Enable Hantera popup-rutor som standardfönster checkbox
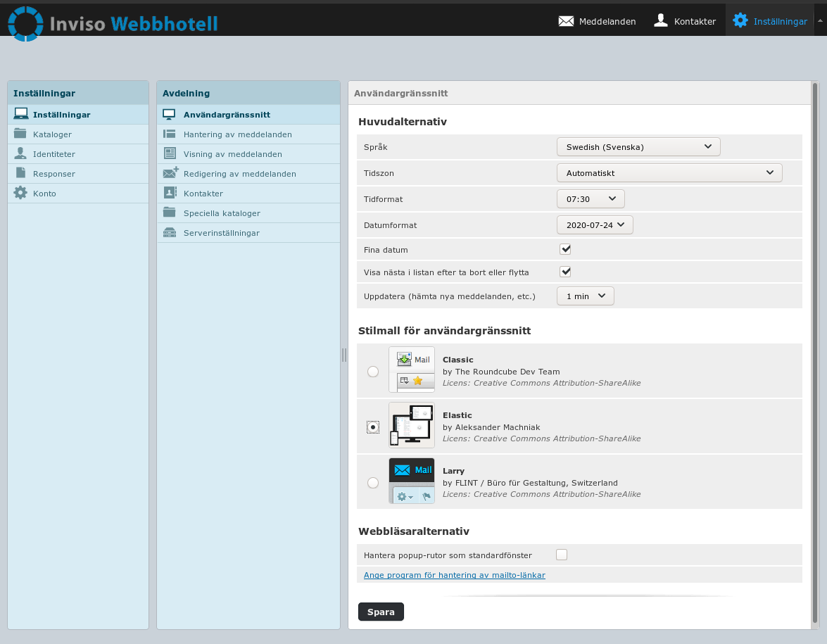The image size is (827, 644). [x=562, y=555]
